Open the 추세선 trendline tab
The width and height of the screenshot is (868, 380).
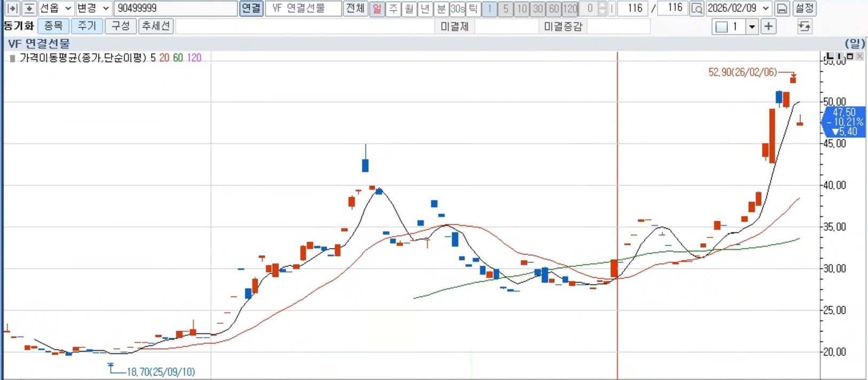156,26
